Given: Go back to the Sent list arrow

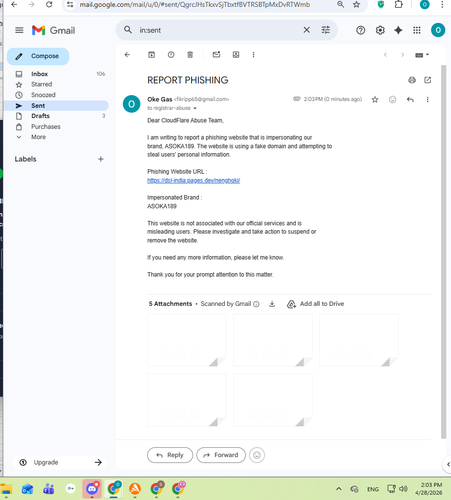Looking at the screenshot, I should pos(127,55).
